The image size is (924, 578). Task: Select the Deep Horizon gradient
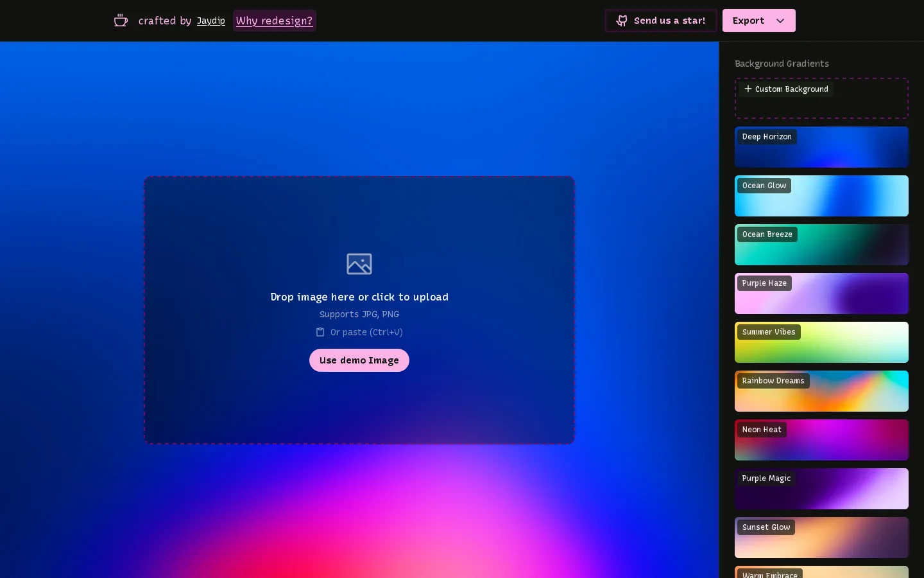[x=821, y=147]
